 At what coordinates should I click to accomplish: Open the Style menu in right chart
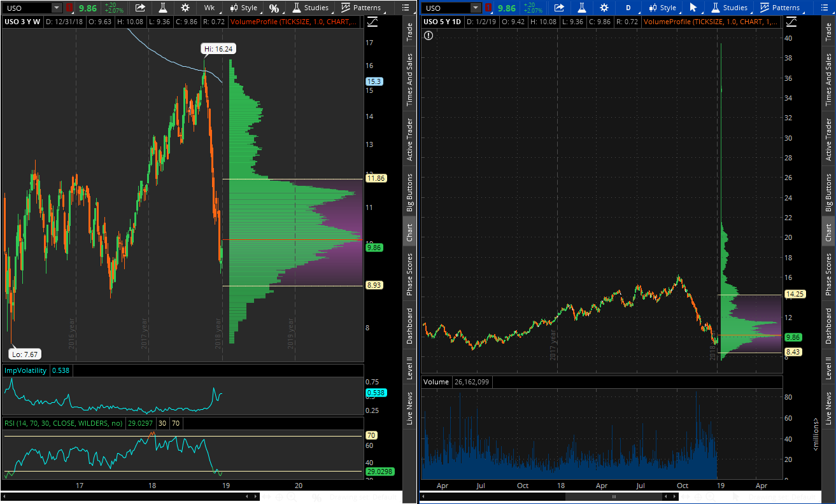click(663, 8)
